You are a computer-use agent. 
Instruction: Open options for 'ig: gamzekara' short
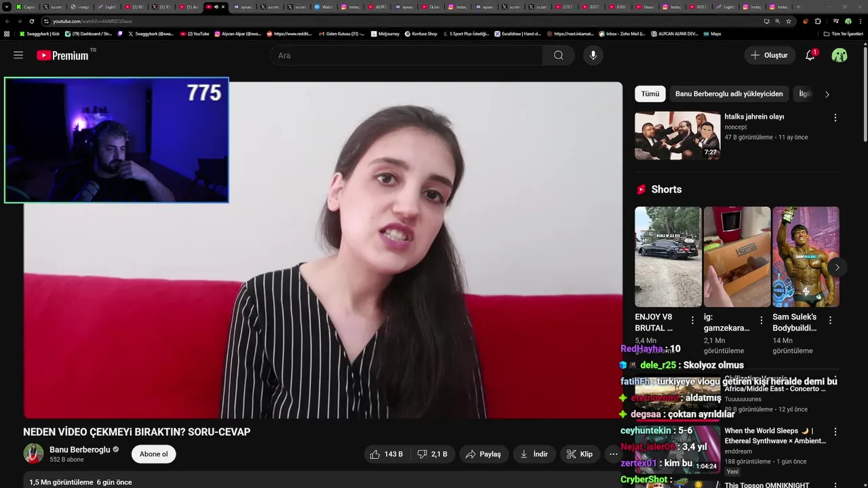click(761, 320)
